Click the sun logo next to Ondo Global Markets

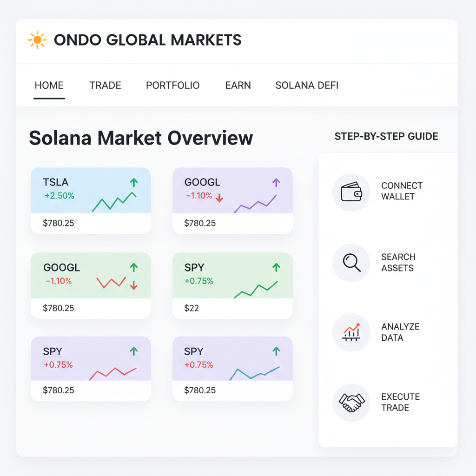click(x=37, y=40)
